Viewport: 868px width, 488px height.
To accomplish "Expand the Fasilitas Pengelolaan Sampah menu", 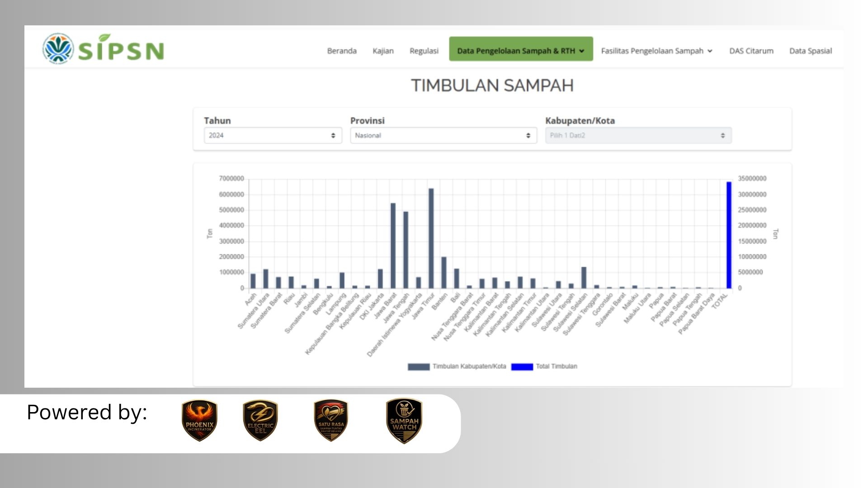I will coord(656,51).
